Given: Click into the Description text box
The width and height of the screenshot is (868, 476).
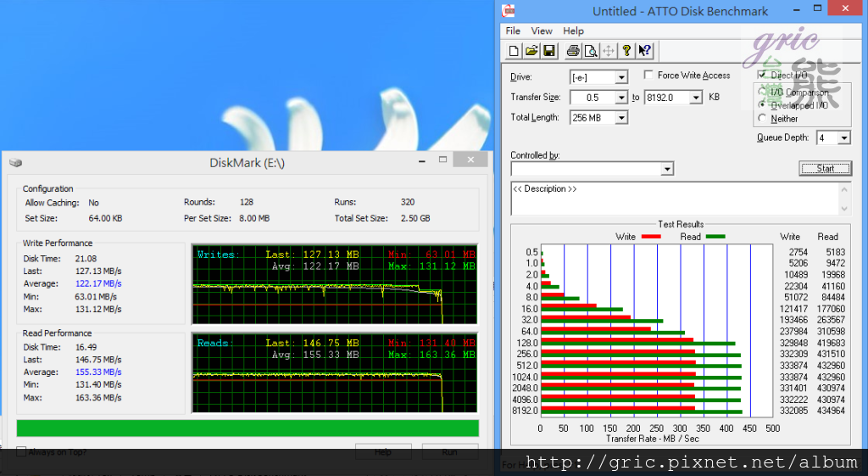Looking at the screenshot, I should tap(675, 199).
